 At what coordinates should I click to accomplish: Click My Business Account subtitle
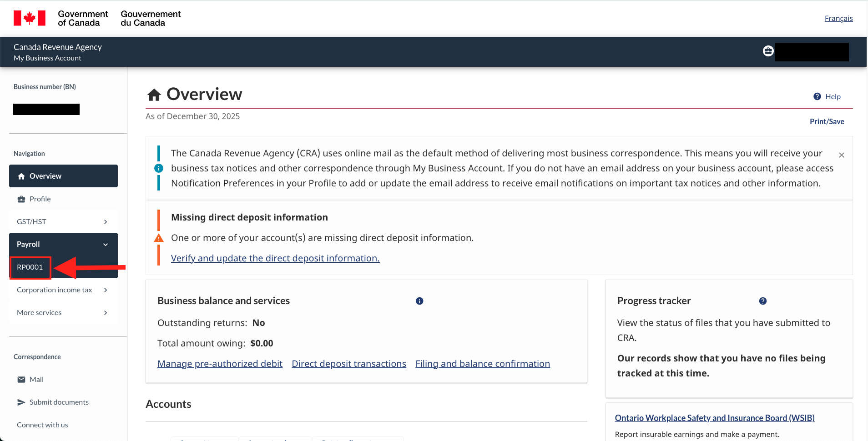pos(47,58)
